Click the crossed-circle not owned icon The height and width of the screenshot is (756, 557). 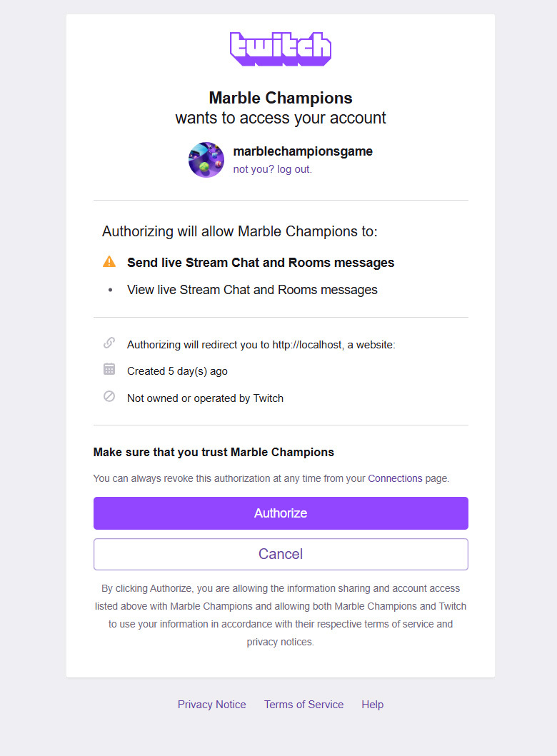point(109,396)
